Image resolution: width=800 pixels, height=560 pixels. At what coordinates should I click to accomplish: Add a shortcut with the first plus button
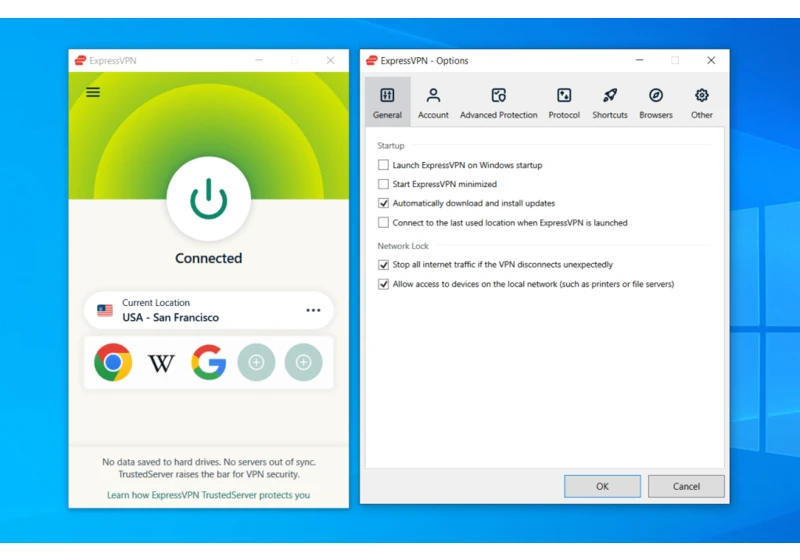coord(256,363)
